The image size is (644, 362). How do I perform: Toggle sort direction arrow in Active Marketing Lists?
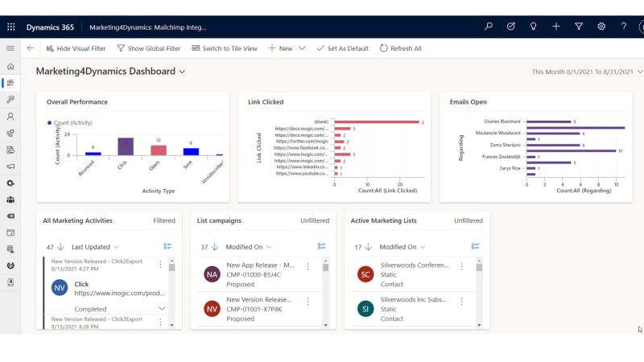click(369, 247)
